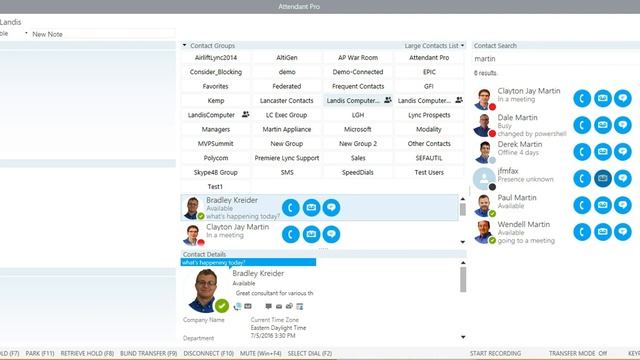Click SELECT DIAL (F2)
The height and width of the screenshot is (360, 640).
(310, 353)
